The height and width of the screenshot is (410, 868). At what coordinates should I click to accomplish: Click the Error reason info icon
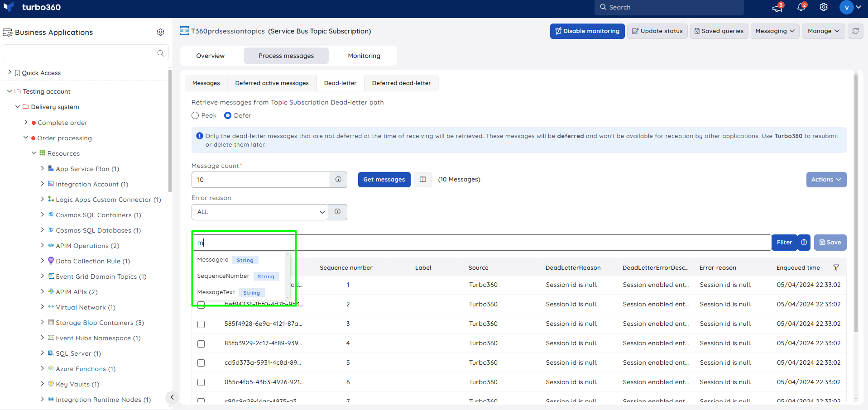tap(337, 212)
